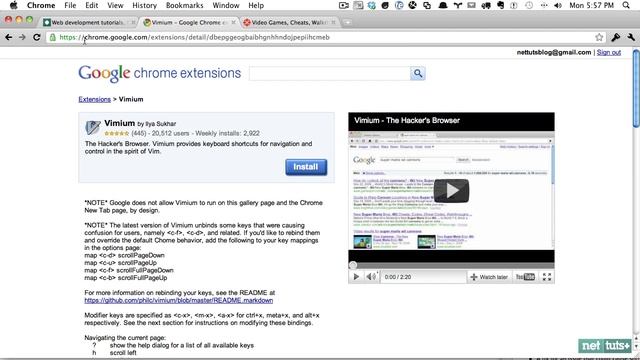
Task: Click the nettutsblog@gmail.com account text
Action: (x=553, y=52)
